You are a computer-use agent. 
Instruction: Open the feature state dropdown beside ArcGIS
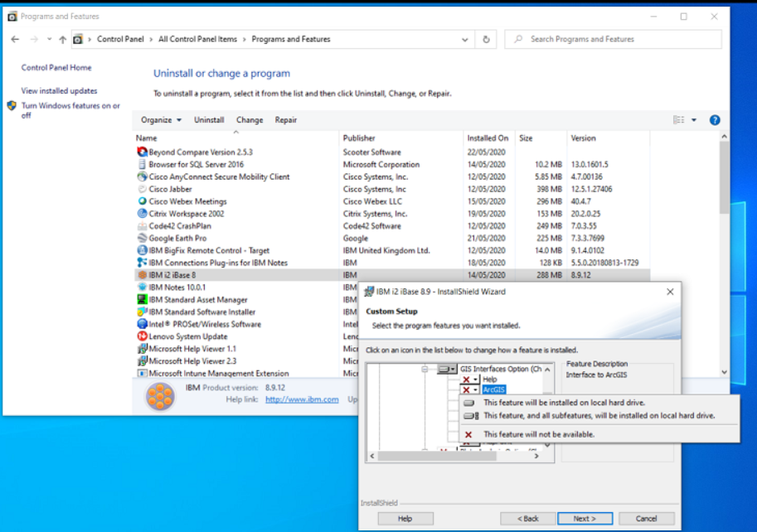tap(476, 389)
